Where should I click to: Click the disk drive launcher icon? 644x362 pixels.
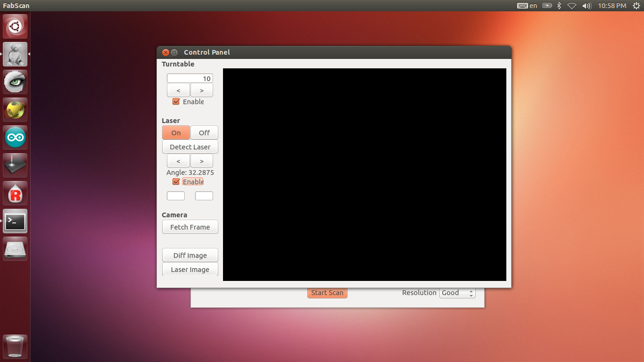tap(15, 249)
